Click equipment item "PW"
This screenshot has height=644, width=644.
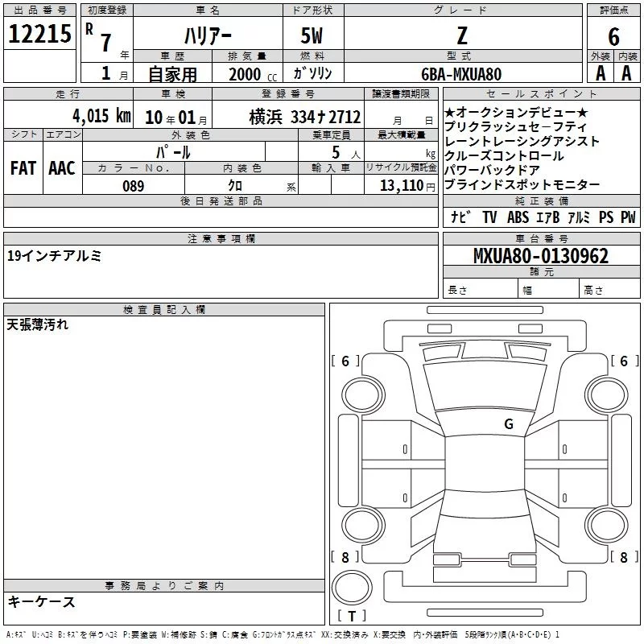point(628,217)
